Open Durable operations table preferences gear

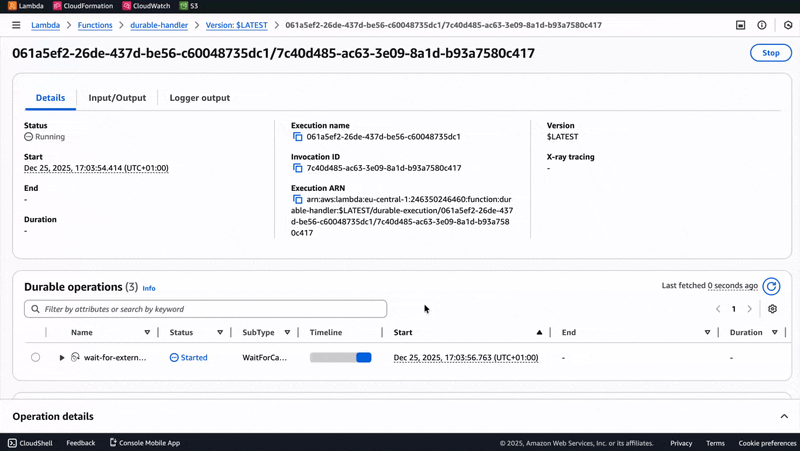[772, 309]
